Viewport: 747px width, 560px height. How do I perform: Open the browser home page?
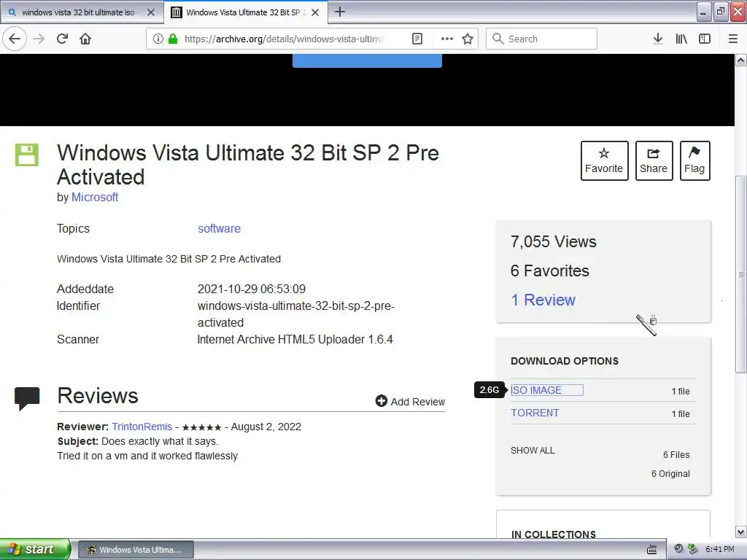85,39
